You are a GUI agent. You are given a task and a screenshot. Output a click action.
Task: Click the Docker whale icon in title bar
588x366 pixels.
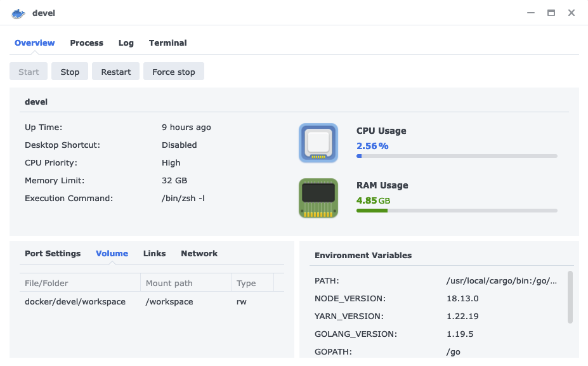tap(18, 13)
